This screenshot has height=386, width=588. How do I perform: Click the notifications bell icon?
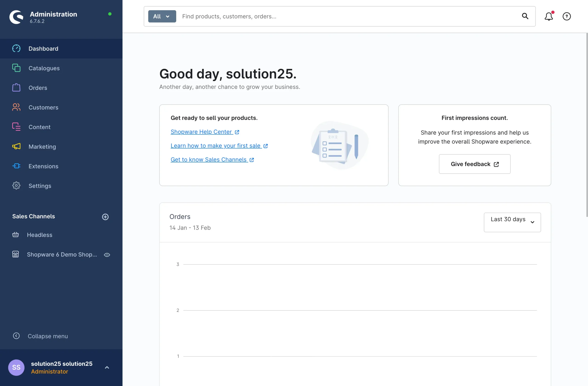pos(549,16)
